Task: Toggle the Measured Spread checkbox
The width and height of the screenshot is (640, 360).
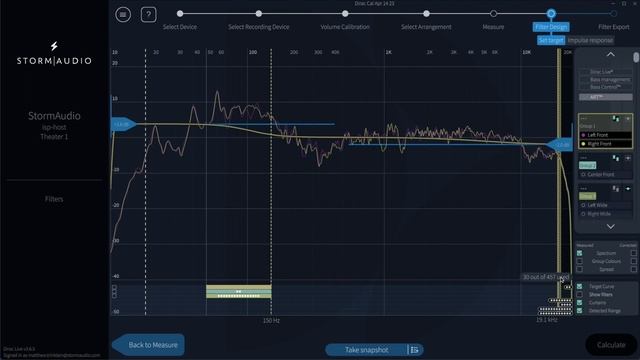Action: [x=580, y=269]
